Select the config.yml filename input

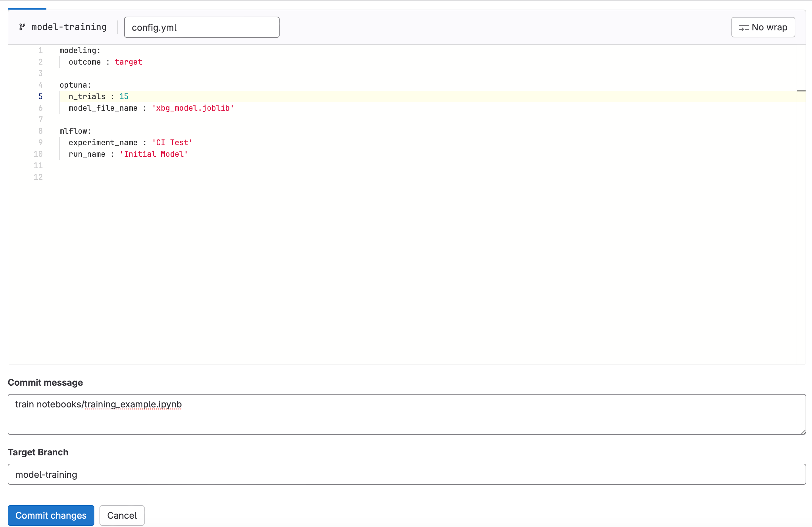(x=202, y=27)
